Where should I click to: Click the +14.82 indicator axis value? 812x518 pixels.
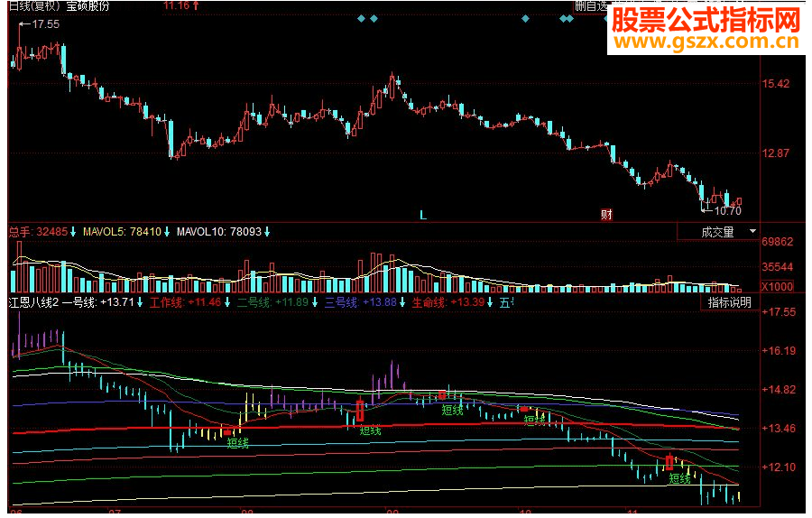(779, 390)
